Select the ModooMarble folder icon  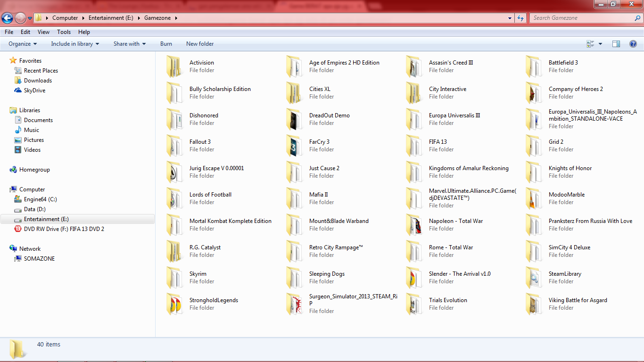534,198
